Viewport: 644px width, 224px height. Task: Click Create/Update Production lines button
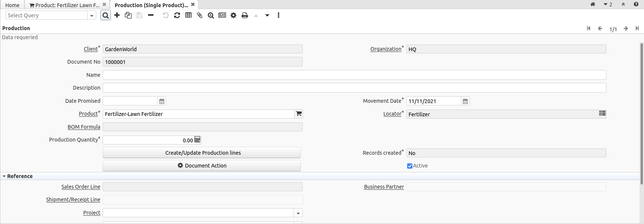tap(202, 153)
